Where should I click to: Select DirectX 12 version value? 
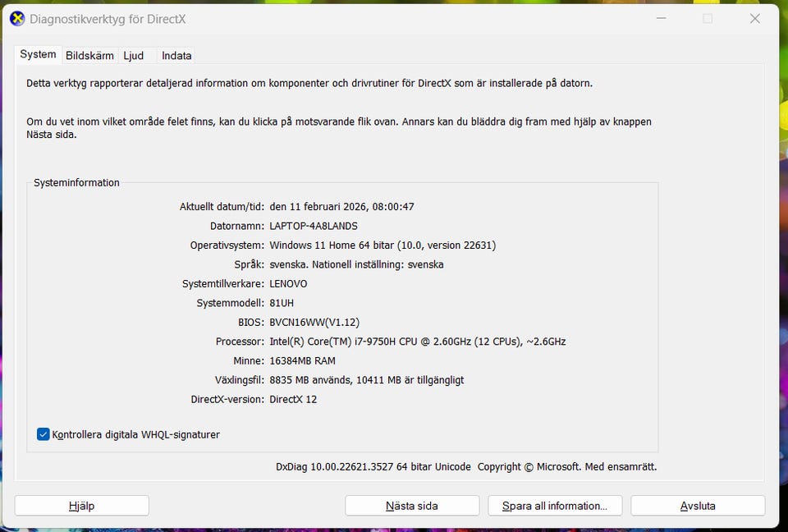(x=293, y=399)
